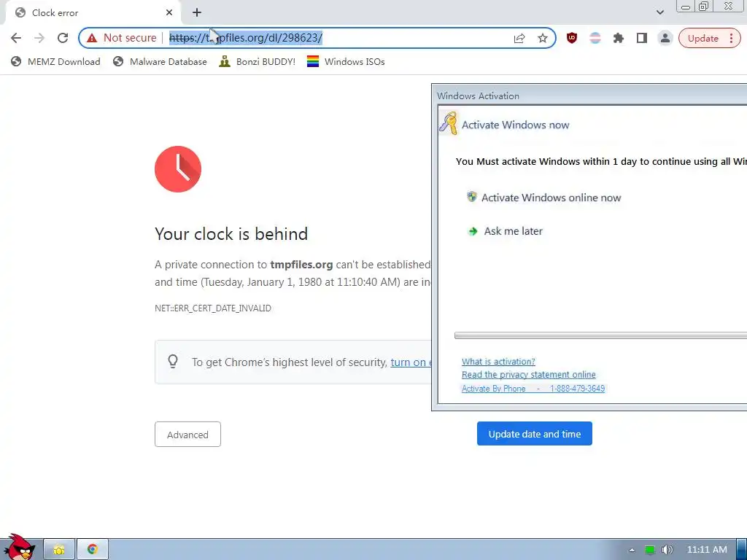The width and height of the screenshot is (747, 560).
Task: Choose Activate Windows online now
Action: coord(551,198)
